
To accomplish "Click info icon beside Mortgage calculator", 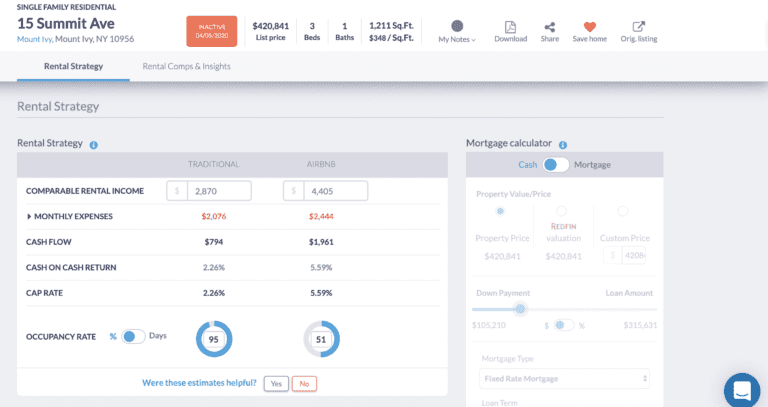I will point(563,144).
